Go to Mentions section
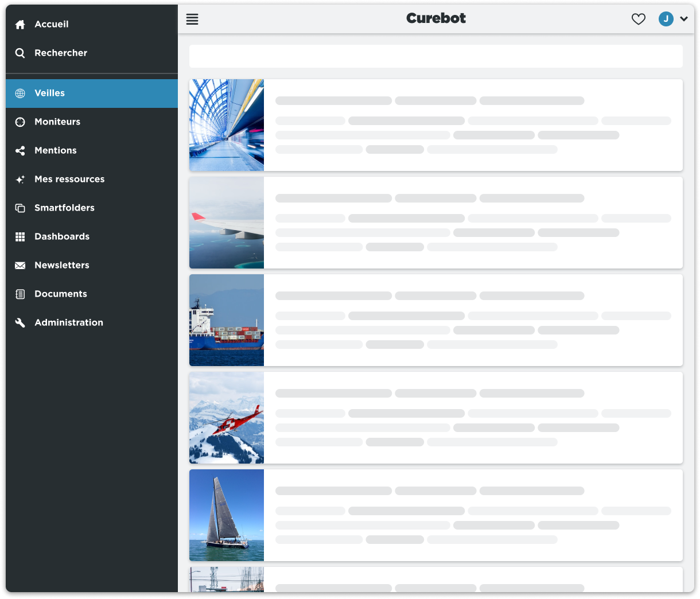 92,150
